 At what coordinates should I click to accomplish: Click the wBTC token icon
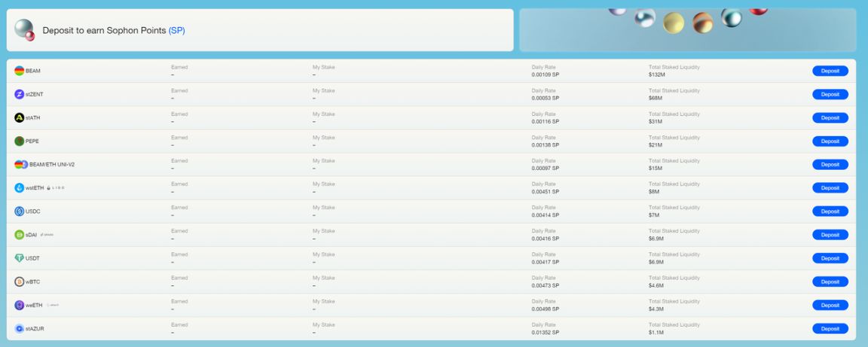pos(20,282)
